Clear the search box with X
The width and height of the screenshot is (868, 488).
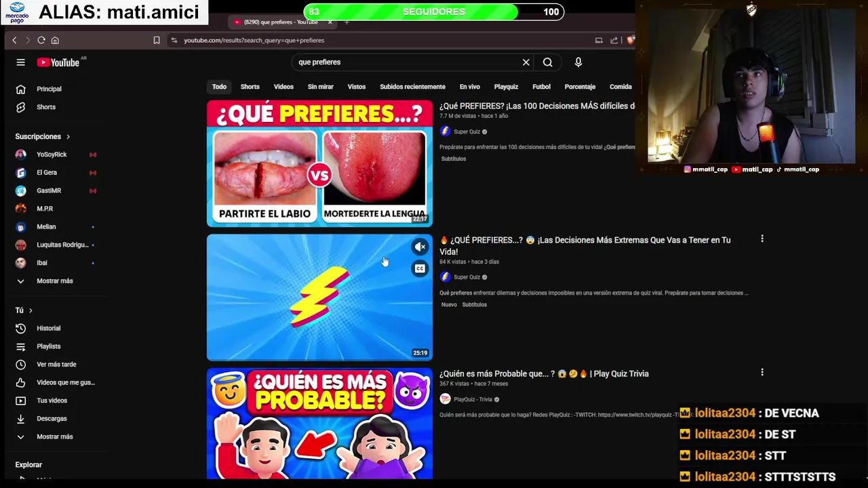coord(526,62)
